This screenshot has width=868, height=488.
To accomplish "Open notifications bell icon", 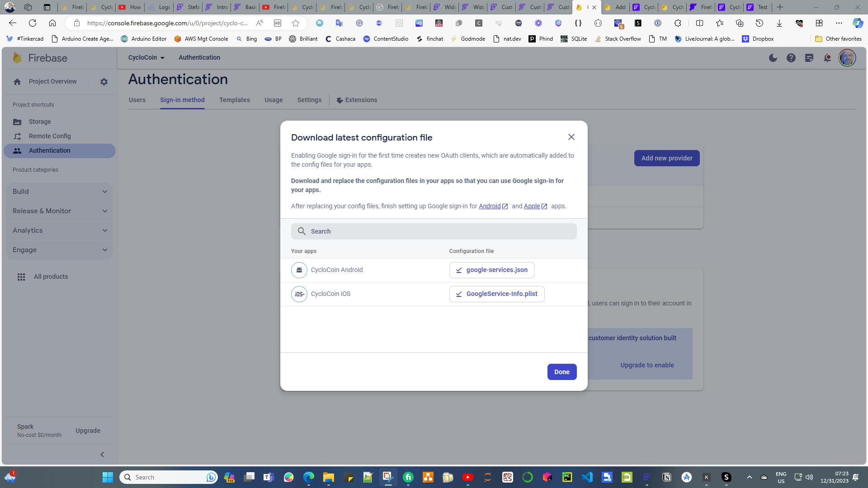I will coord(827,58).
